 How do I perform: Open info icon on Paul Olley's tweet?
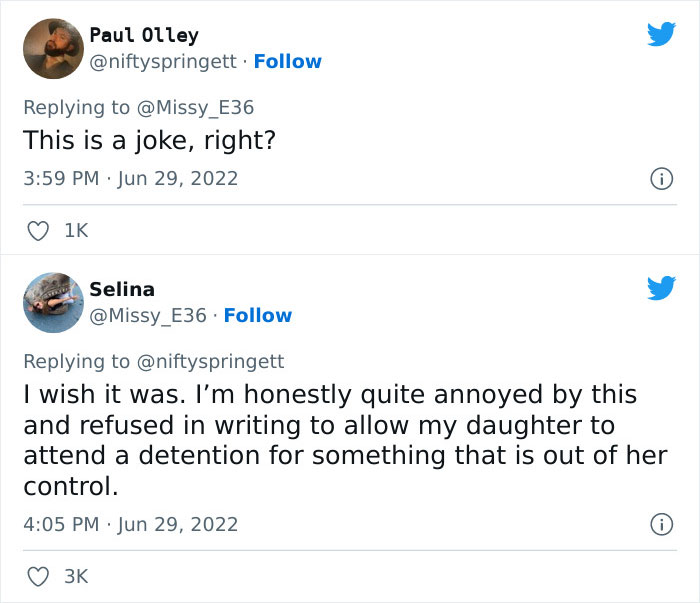click(660, 179)
